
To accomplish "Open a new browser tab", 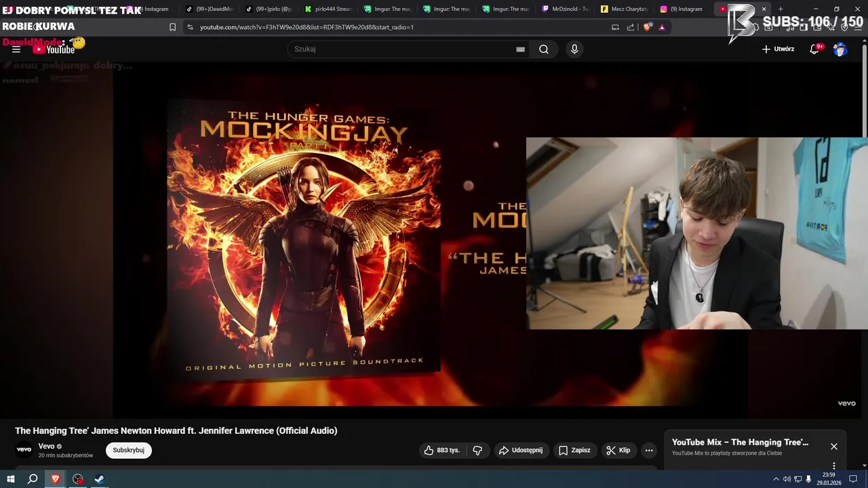I will tap(781, 9).
